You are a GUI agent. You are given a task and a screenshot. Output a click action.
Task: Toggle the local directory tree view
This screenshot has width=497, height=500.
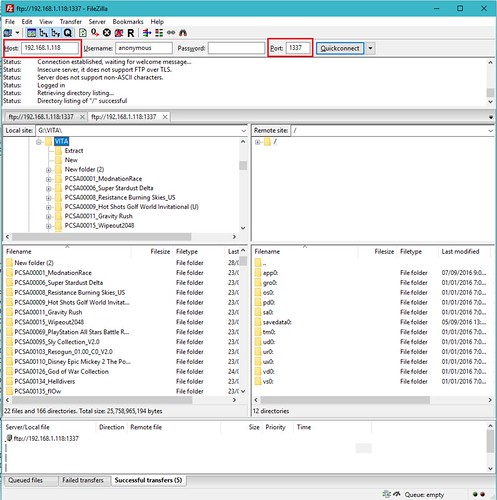pyautogui.click(x=44, y=33)
